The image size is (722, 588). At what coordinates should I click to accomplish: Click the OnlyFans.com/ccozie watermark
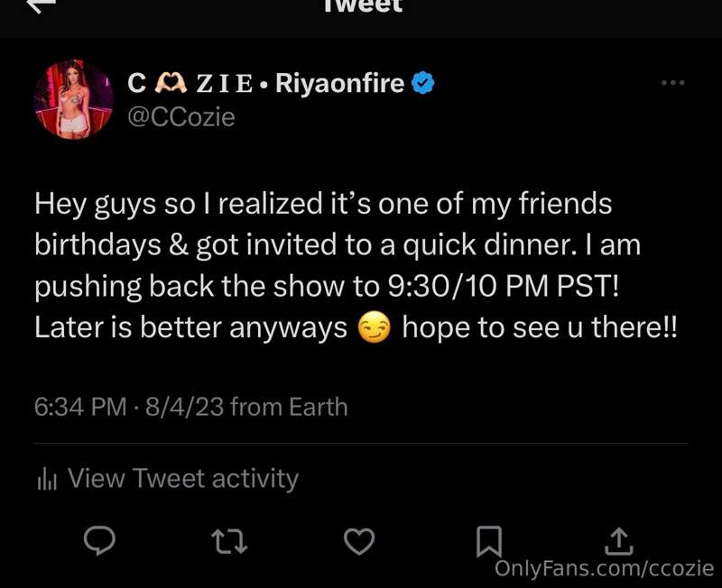(x=604, y=568)
